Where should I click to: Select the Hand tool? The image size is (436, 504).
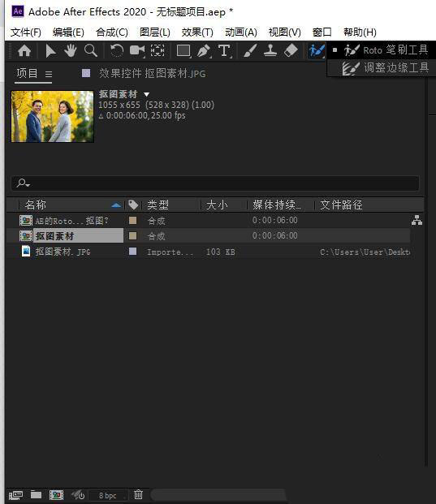tap(70, 51)
